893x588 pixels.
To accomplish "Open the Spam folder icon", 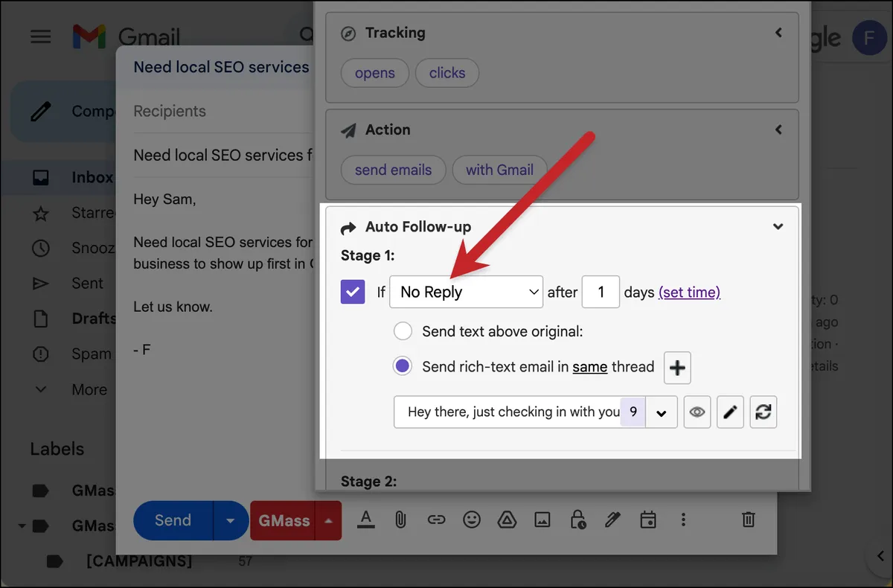I will click(40, 354).
